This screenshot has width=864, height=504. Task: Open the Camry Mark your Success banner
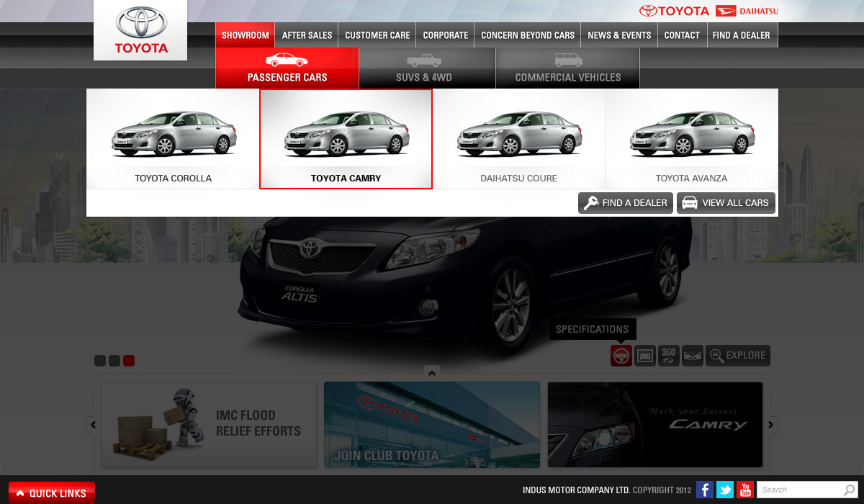655,425
